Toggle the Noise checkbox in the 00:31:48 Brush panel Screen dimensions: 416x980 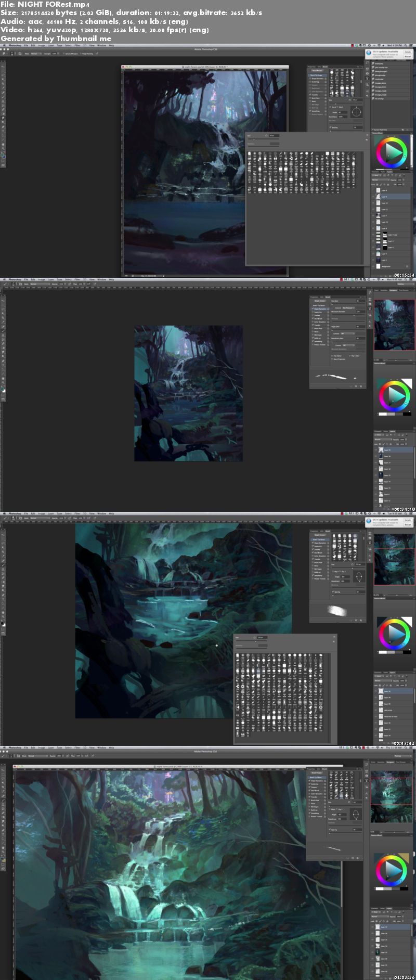click(x=312, y=332)
